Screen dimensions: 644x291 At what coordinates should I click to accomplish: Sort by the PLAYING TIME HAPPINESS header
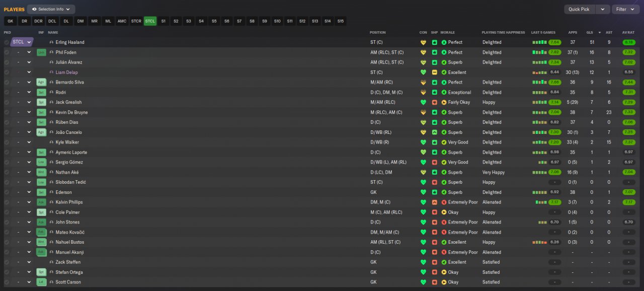coord(503,33)
